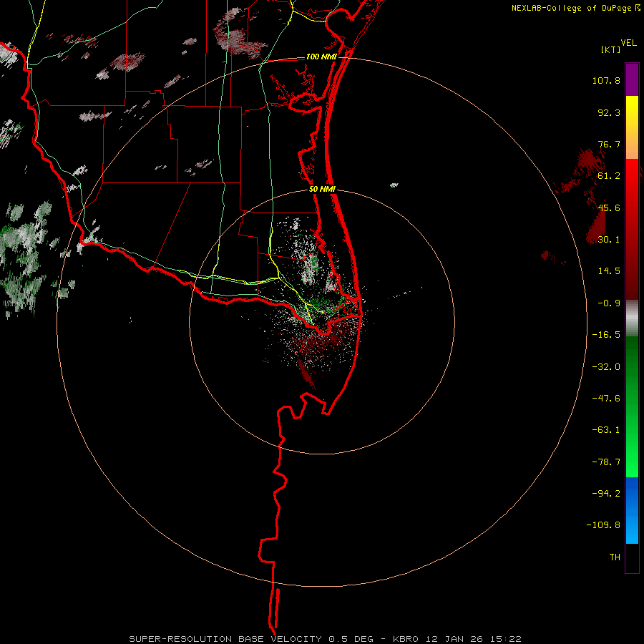This screenshot has width=644, height=644.
Task: Click the -78.7 legend value
Action: (x=606, y=462)
